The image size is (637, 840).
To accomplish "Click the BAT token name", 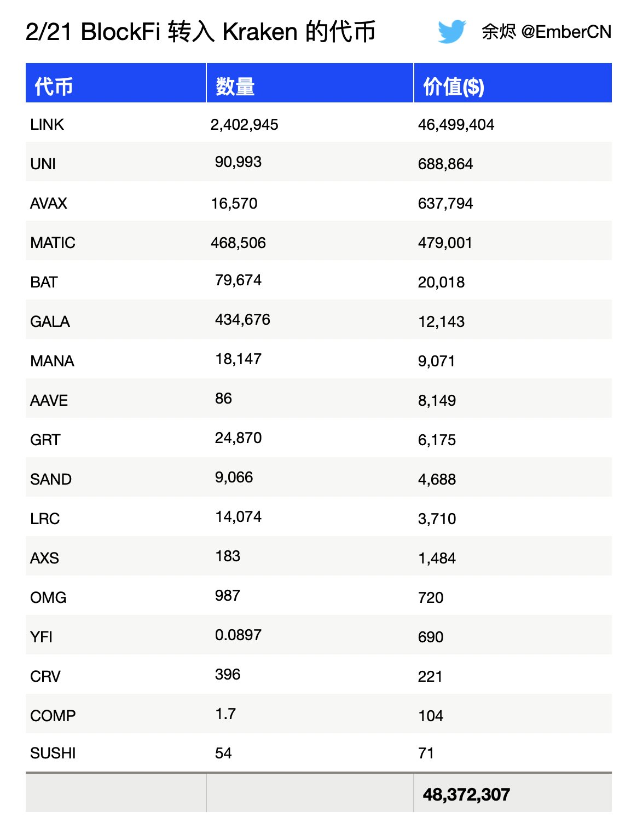I will click(44, 283).
